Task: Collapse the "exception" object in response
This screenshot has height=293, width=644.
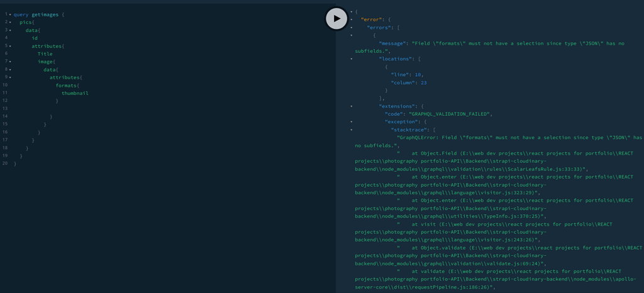Action: point(352,122)
